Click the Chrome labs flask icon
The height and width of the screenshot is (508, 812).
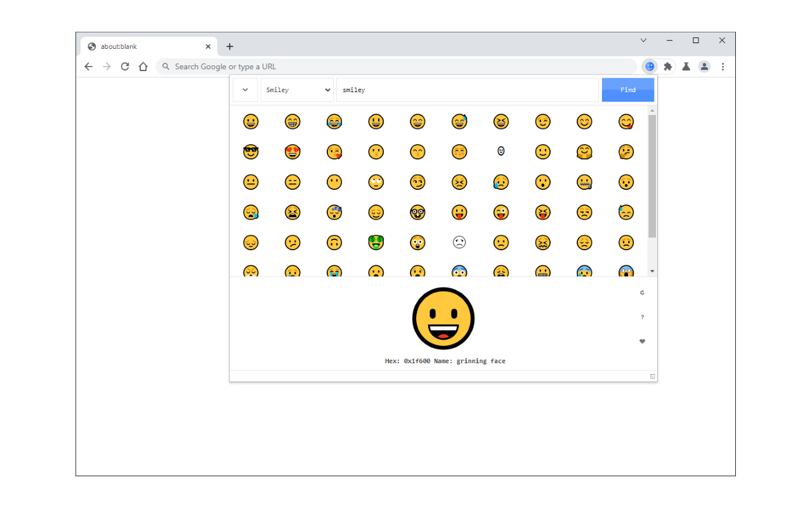pos(686,66)
